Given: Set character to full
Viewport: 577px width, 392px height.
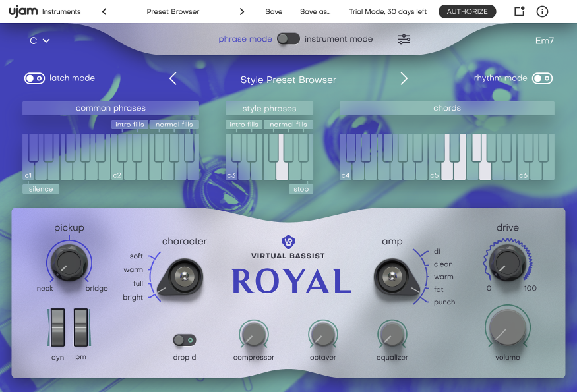Looking at the screenshot, I should [x=138, y=283].
